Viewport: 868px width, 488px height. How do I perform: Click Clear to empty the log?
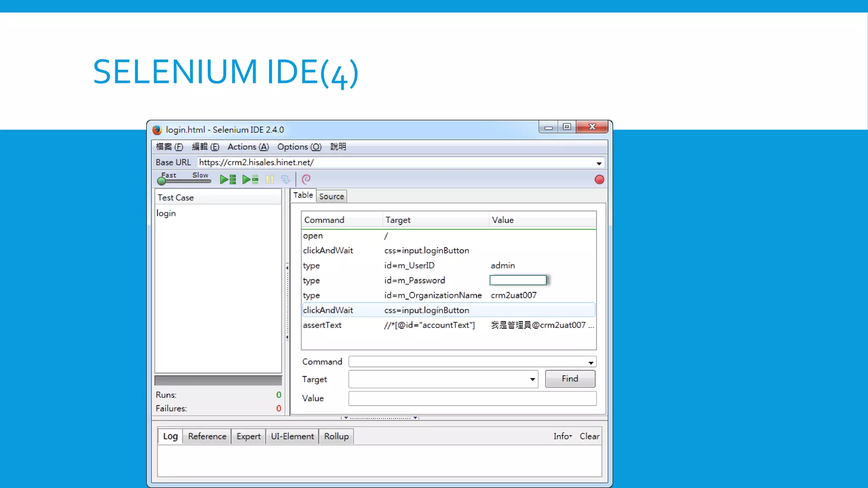[x=590, y=436]
